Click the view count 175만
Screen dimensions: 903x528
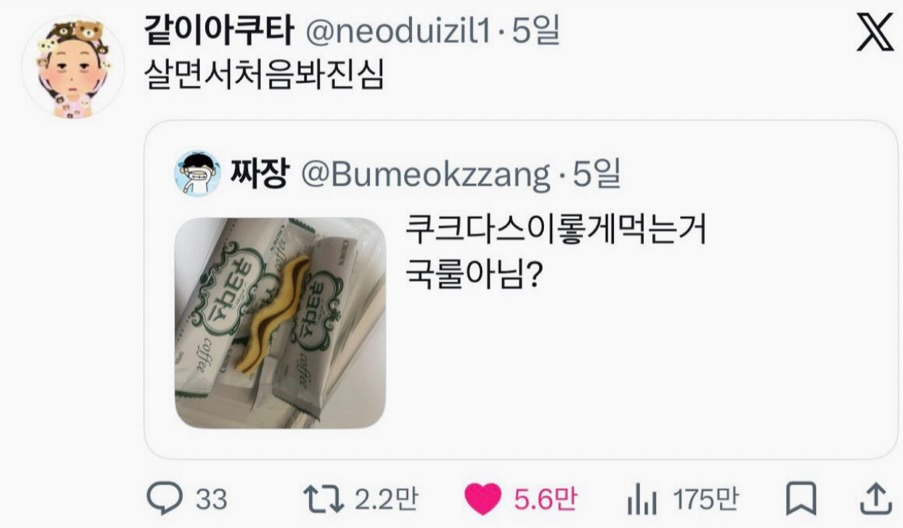click(x=705, y=499)
